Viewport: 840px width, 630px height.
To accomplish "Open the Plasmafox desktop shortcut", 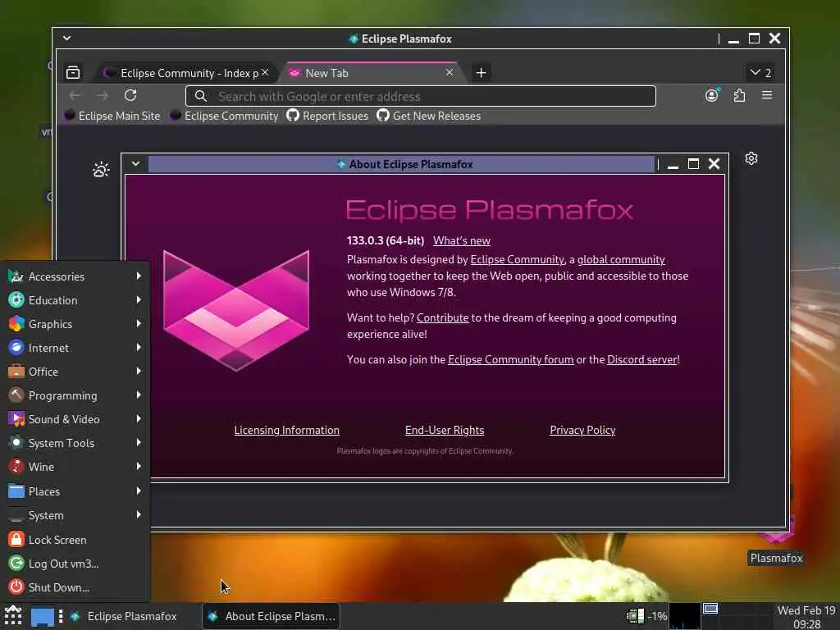I will coord(776,541).
